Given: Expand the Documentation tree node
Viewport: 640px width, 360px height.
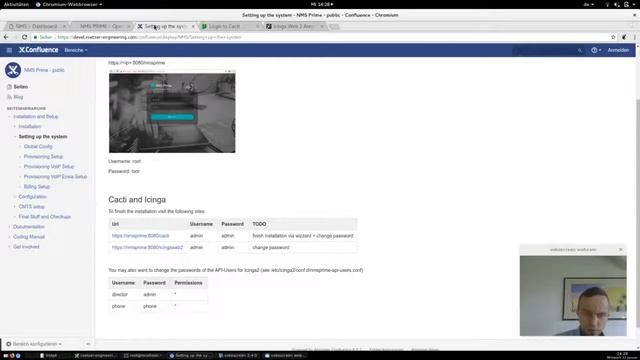Looking at the screenshot, I should click(9, 227).
